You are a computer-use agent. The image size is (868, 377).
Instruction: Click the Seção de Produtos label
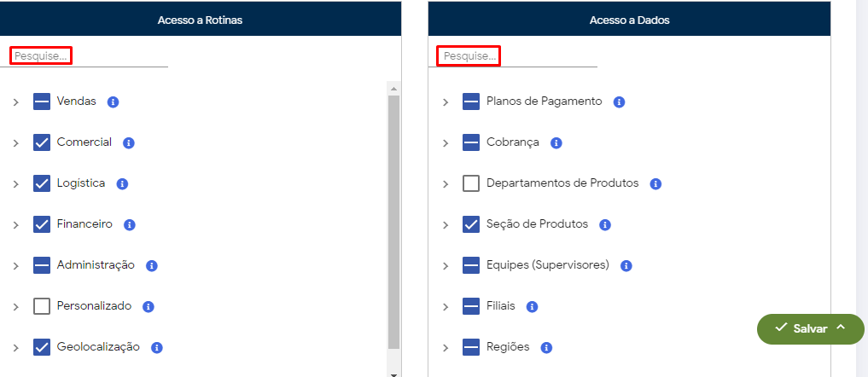(537, 224)
